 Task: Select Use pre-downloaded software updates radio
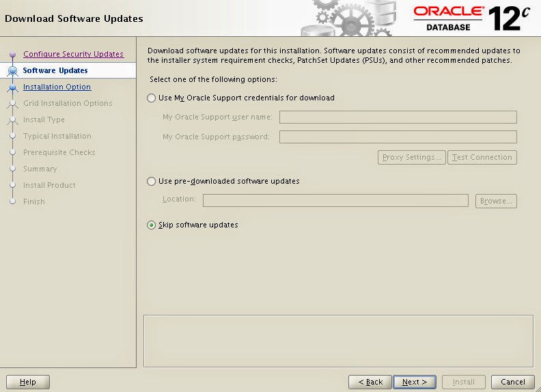[151, 181]
